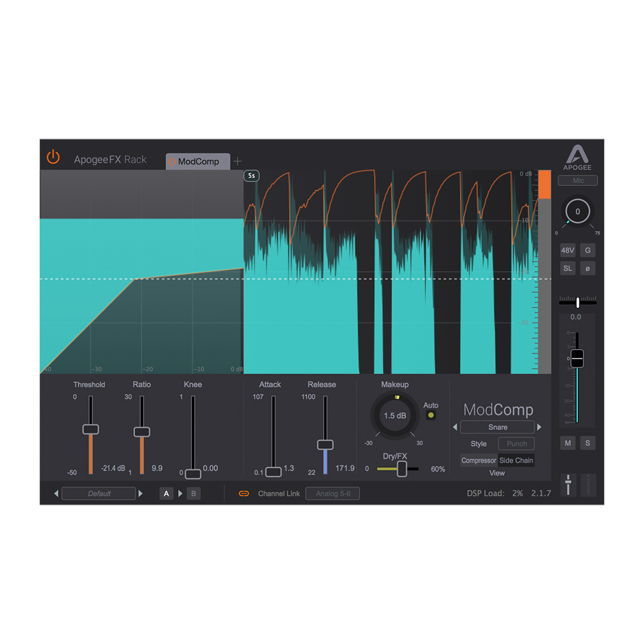The height and width of the screenshot is (644, 644).
Task: Select the Side Chain view tab
Action: (x=516, y=460)
